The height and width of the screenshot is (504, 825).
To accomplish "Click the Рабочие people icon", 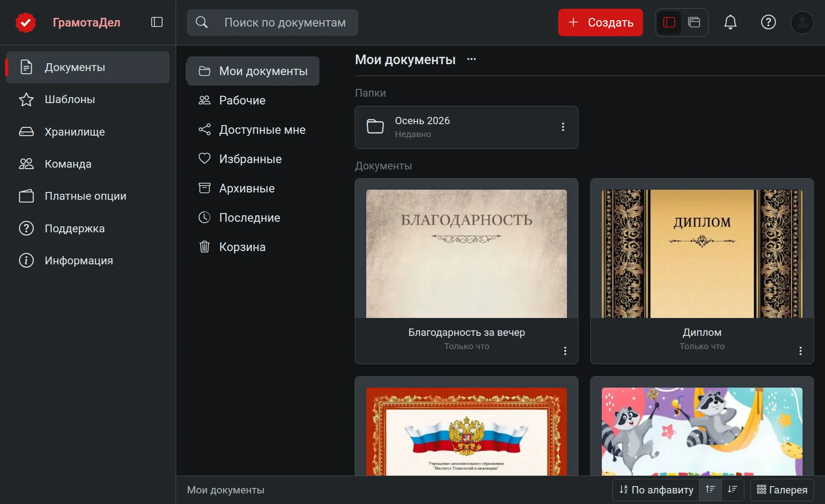I will pos(204,100).
